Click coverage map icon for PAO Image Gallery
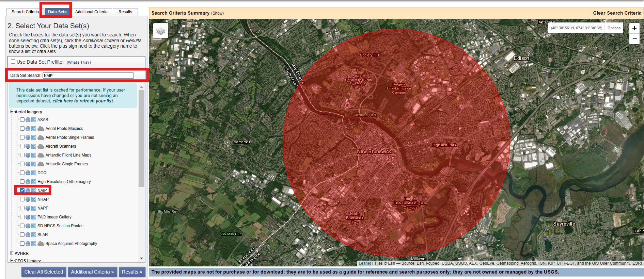This screenshot has width=644, height=279. pos(34,217)
